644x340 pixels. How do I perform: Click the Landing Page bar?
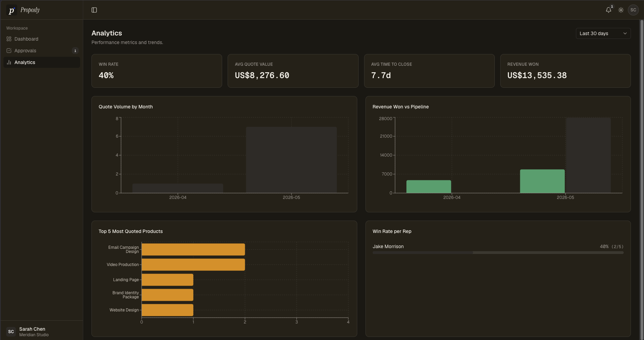tap(167, 280)
